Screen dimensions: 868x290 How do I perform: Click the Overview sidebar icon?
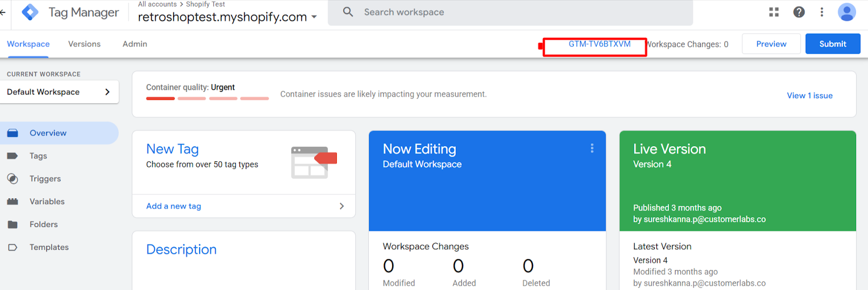(x=12, y=133)
